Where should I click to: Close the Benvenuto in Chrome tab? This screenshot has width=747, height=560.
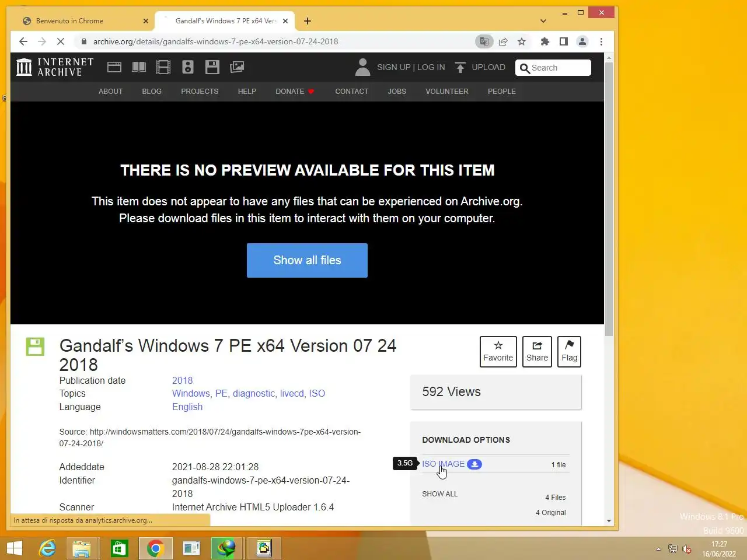tap(146, 21)
